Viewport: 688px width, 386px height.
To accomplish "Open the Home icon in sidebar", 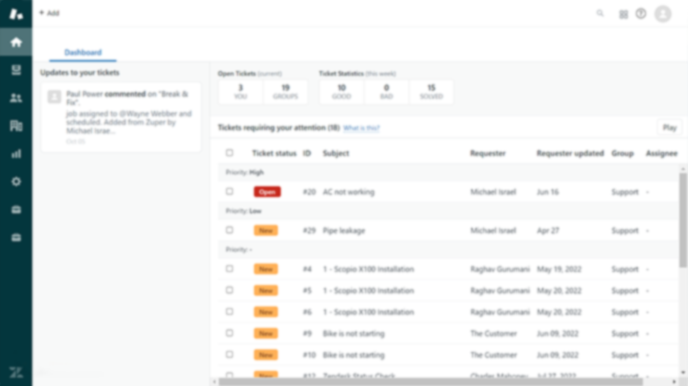I will pos(16,42).
